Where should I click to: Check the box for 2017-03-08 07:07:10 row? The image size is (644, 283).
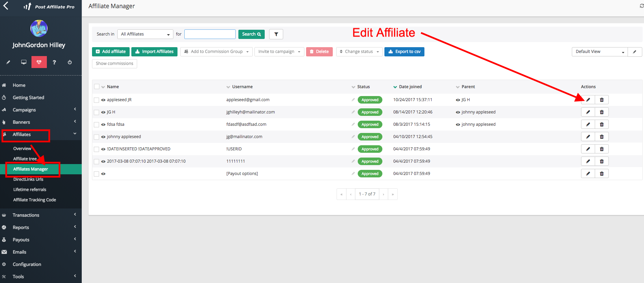(x=96, y=162)
